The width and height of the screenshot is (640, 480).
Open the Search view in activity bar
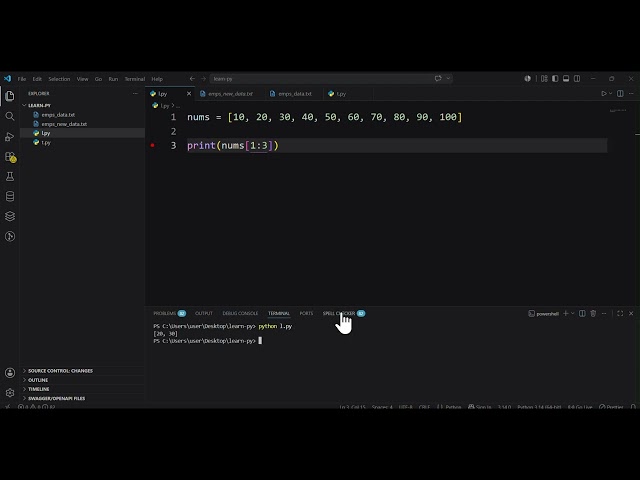10,116
